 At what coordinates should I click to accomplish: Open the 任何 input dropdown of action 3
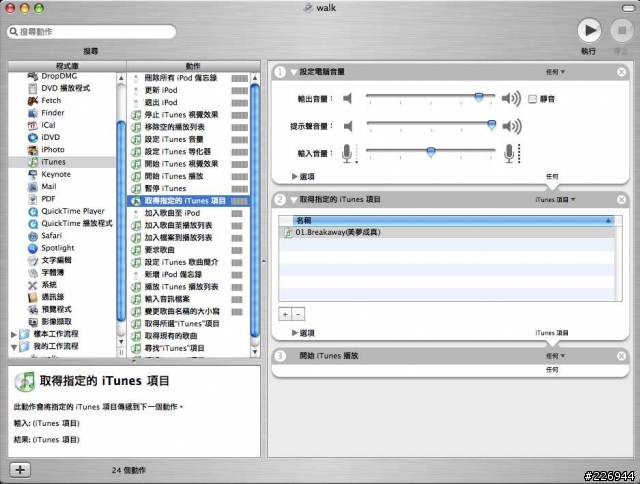coord(556,356)
